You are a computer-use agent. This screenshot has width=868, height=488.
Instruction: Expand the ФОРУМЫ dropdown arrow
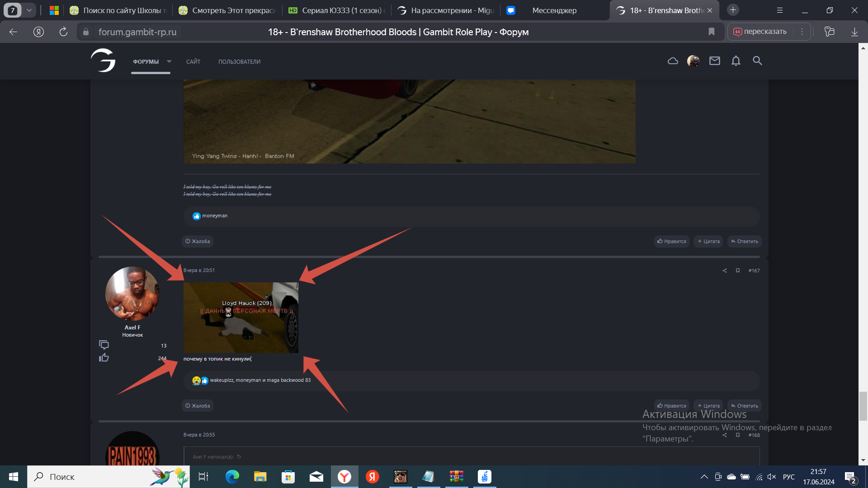[x=169, y=61]
